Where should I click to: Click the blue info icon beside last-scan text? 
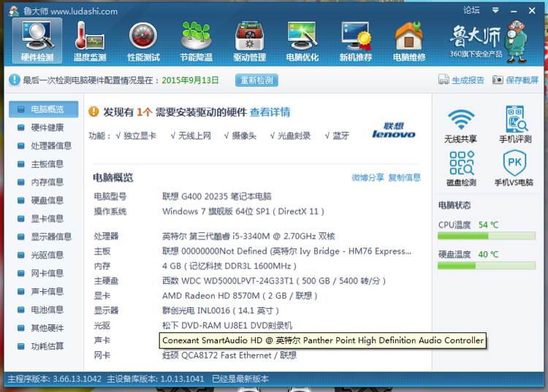click(15, 80)
